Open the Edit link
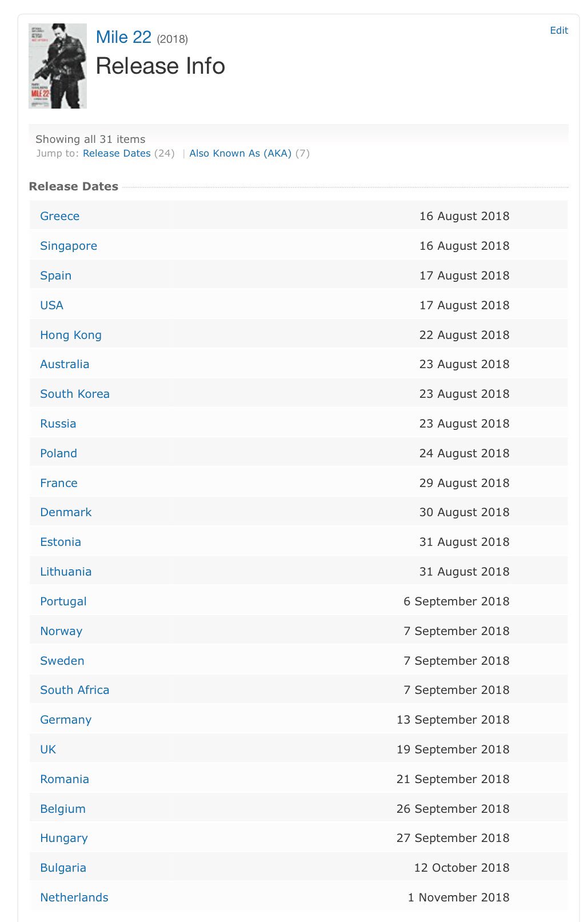This screenshot has height=922, width=588. (x=559, y=30)
